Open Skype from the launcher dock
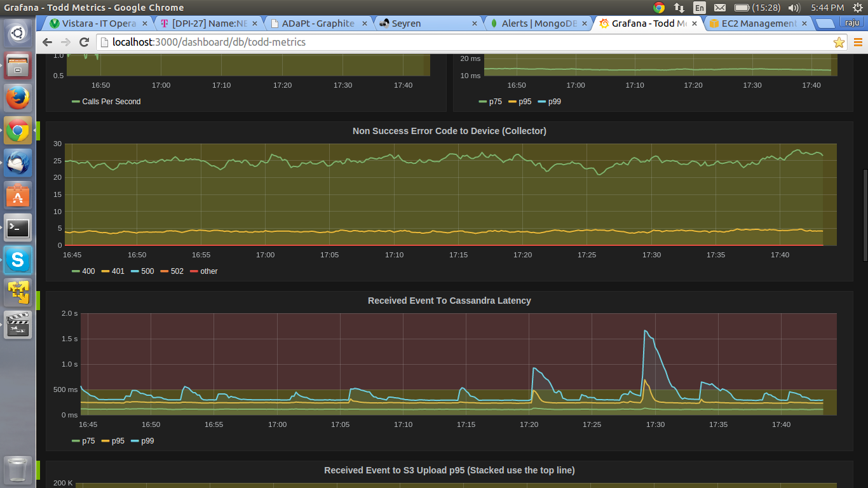 pos(18,259)
